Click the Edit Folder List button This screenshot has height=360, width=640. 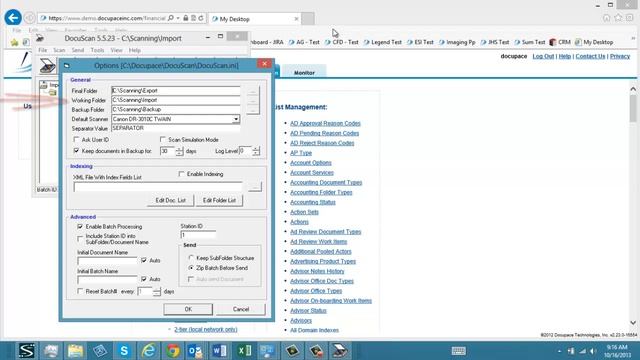[219, 200]
